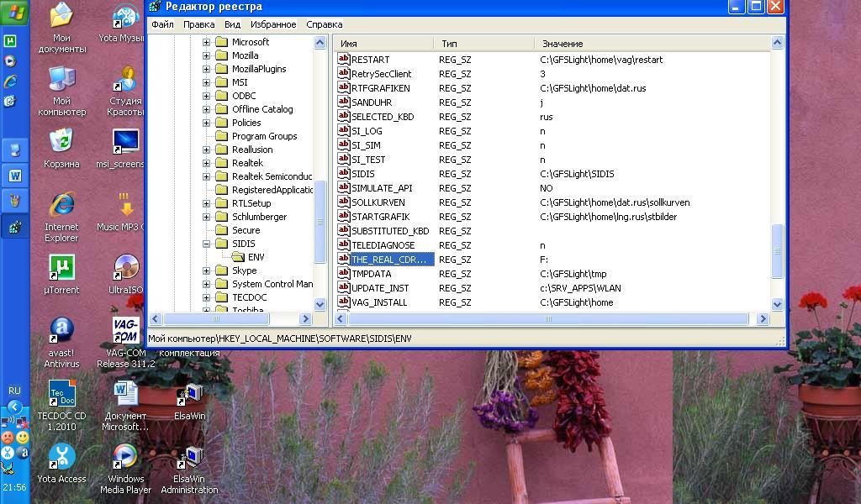Screen dimensions: 861x504
Task: Open the Internet Explorer desktop icon
Action: click(61, 206)
